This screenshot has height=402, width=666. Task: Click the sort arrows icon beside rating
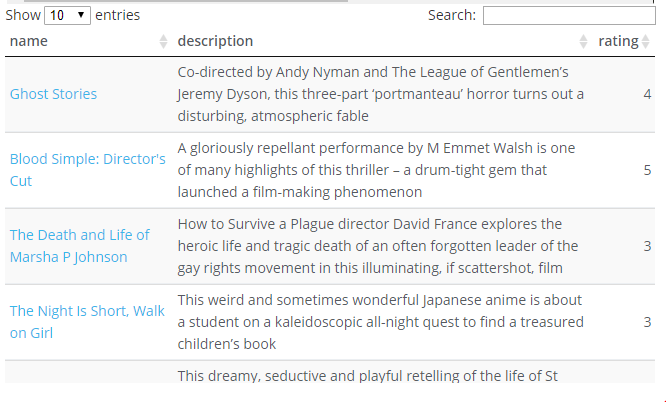tap(646, 42)
